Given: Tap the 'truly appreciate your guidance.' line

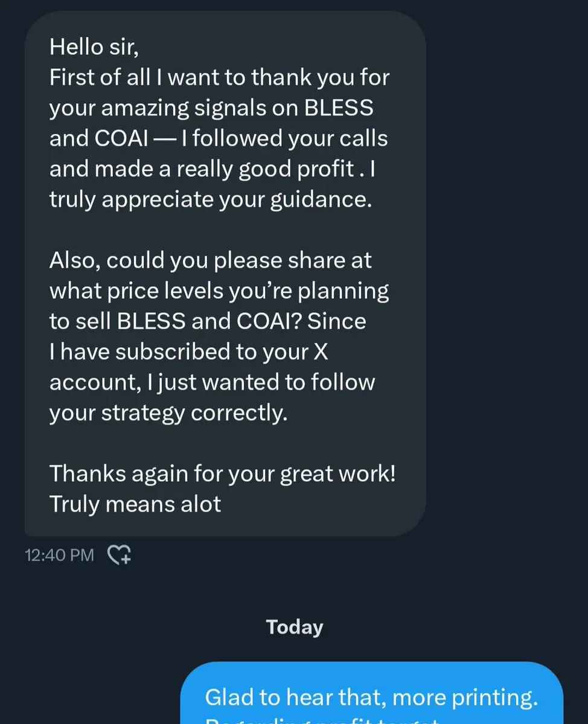Looking at the screenshot, I should point(211,199).
